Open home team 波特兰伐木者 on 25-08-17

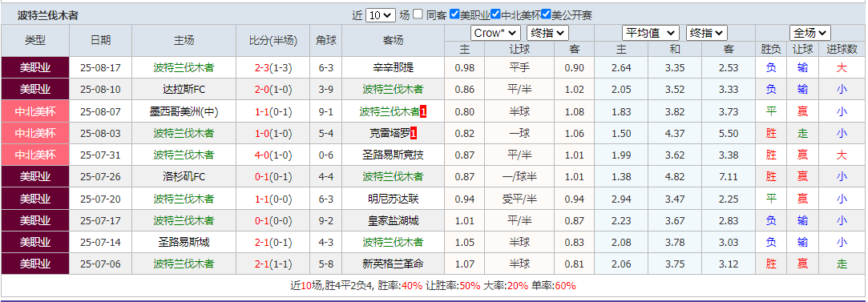pos(184,68)
